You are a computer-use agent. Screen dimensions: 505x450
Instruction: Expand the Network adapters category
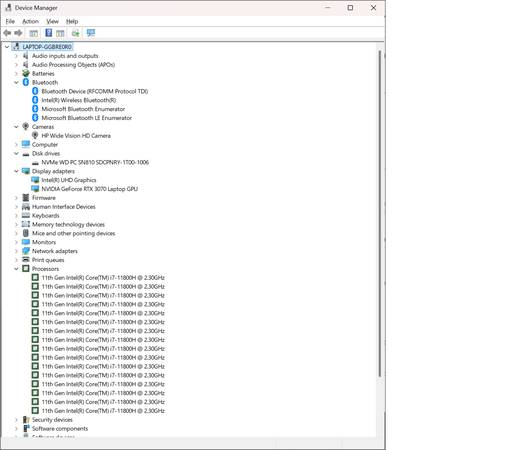16,251
